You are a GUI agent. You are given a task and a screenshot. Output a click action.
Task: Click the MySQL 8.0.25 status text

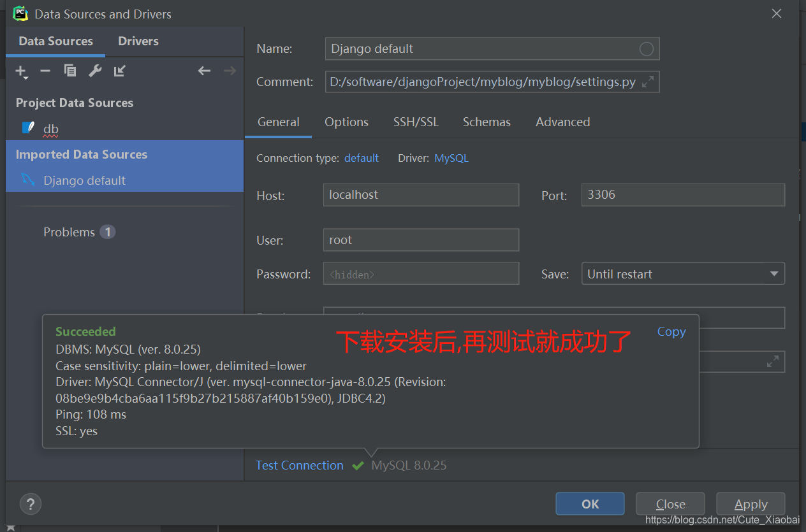[x=409, y=465]
